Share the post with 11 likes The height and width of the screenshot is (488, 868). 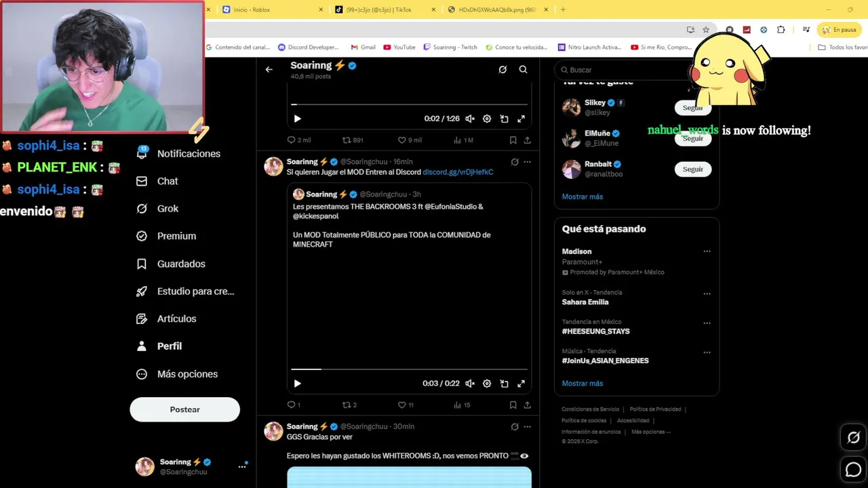[527, 405]
